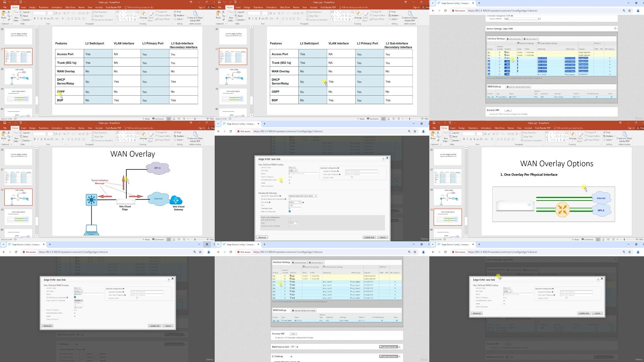Tick Custom VLAN in the MPLS link dialog
644x362 pixels.
pyautogui.click(x=137, y=298)
